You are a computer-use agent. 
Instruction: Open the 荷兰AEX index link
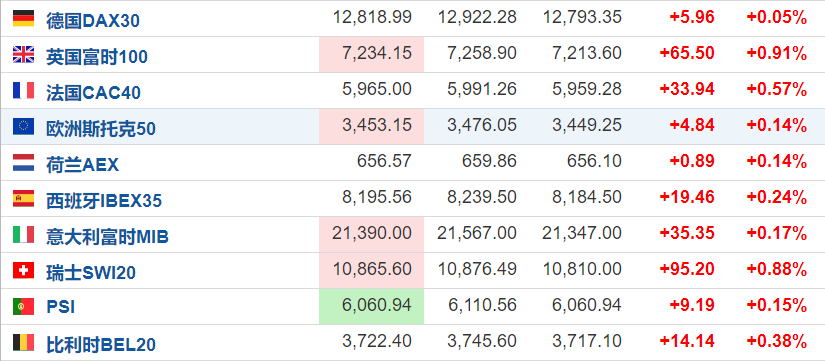coord(83,164)
